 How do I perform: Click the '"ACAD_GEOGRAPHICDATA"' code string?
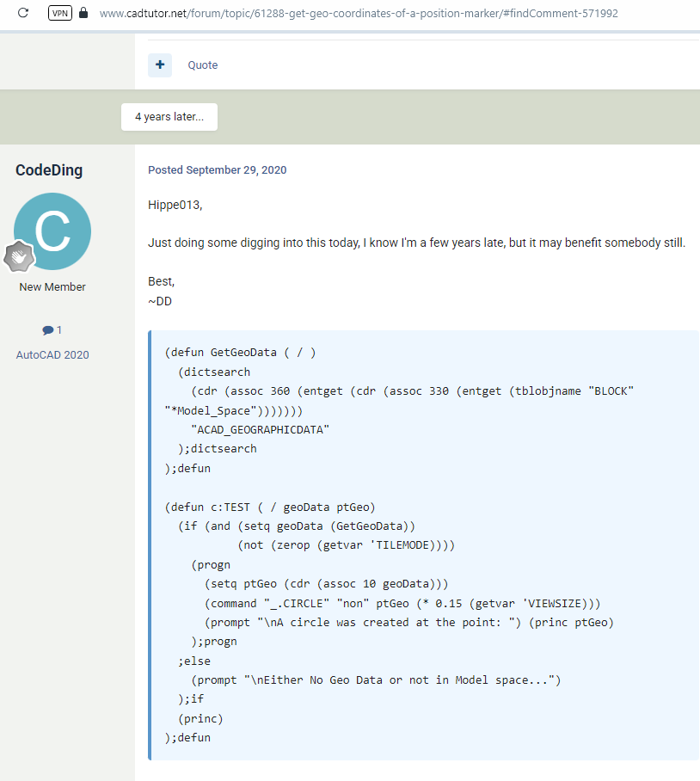pyautogui.click(x=260, y=429)
